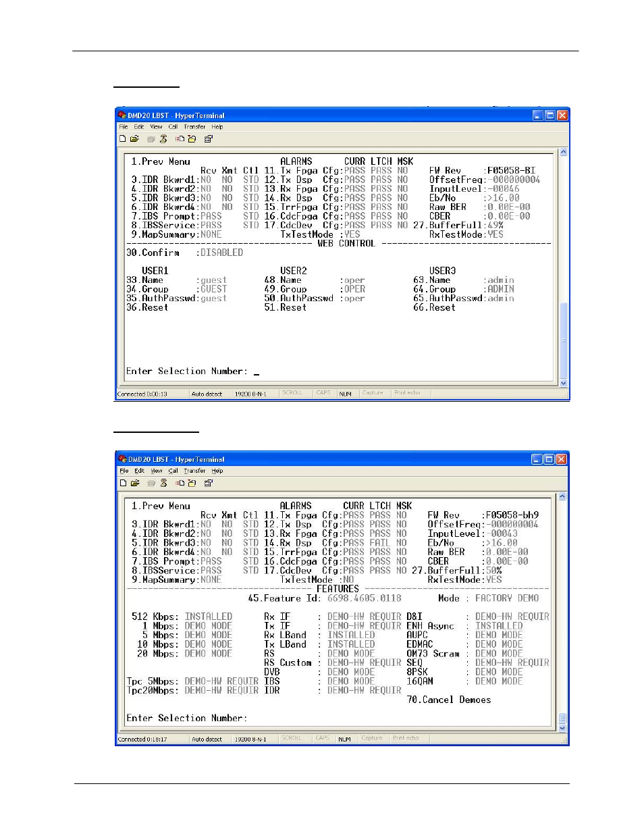Click '30.Confirm :DISABLED' terminal line
Image resolution: width=644 pixels, height=834 pixels.
coord(184,253)
